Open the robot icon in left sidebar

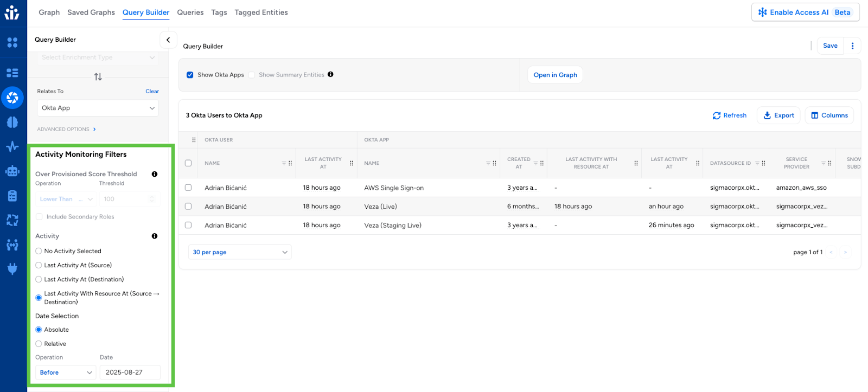coord(12,171)
